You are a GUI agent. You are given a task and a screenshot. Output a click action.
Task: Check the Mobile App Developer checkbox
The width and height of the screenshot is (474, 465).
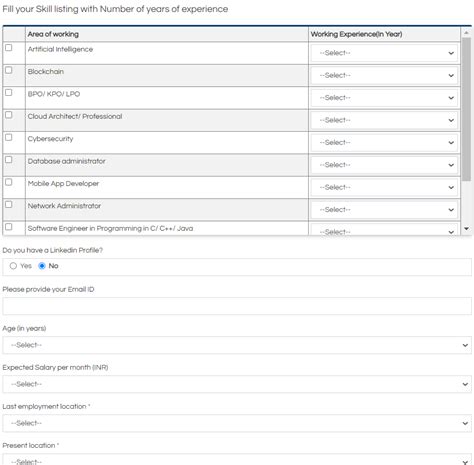(x=9, y=182)
